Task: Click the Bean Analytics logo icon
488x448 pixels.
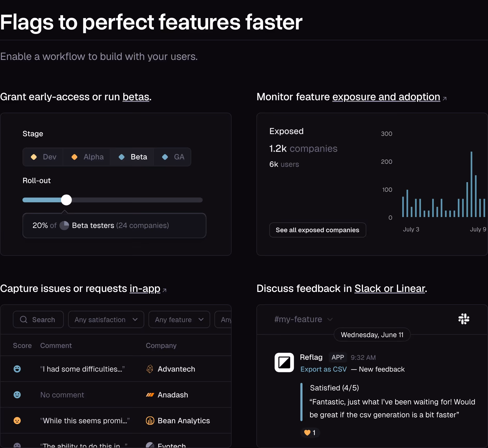Action: (x=150, y=421)
